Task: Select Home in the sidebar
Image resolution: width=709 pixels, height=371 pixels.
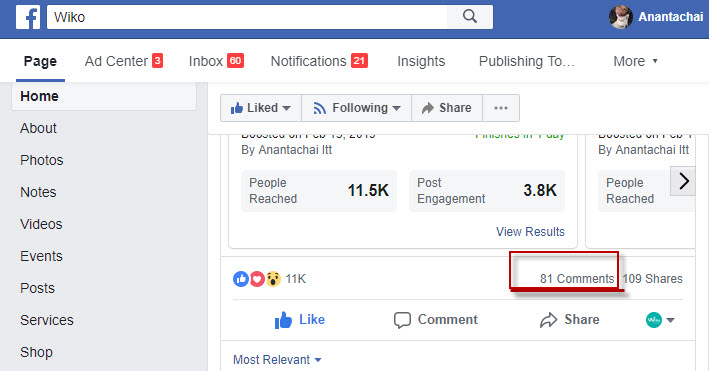Action: (104, 96)
